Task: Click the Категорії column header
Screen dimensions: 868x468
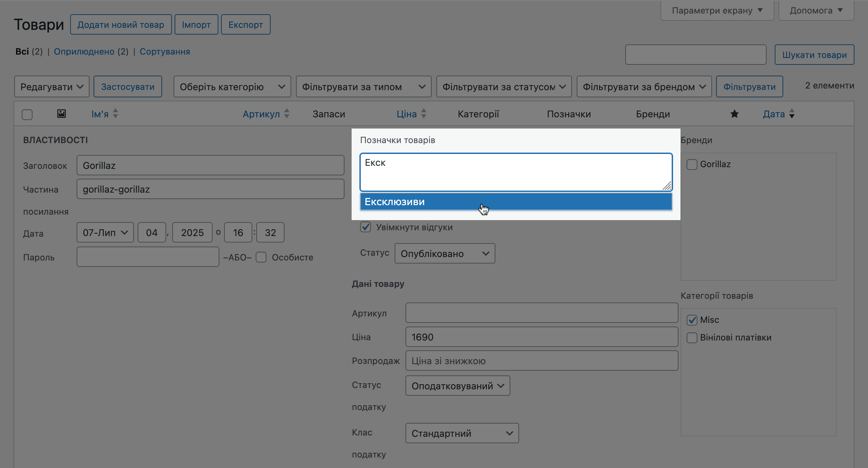Action: 478,114
